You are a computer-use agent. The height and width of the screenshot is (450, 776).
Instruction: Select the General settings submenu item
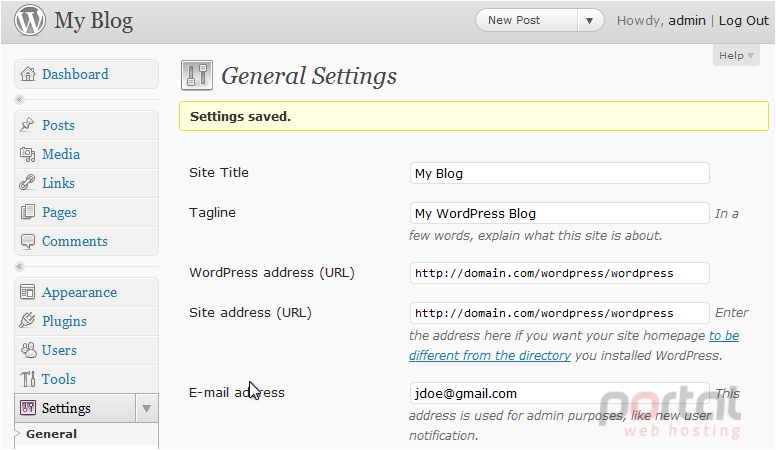[51, 434]
